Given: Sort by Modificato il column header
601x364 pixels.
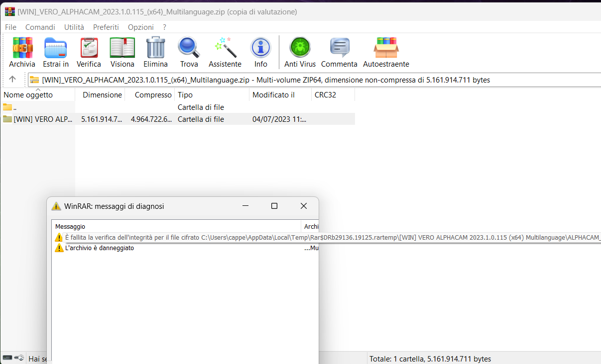Looking at the screenshot, I should click(280, 94).
